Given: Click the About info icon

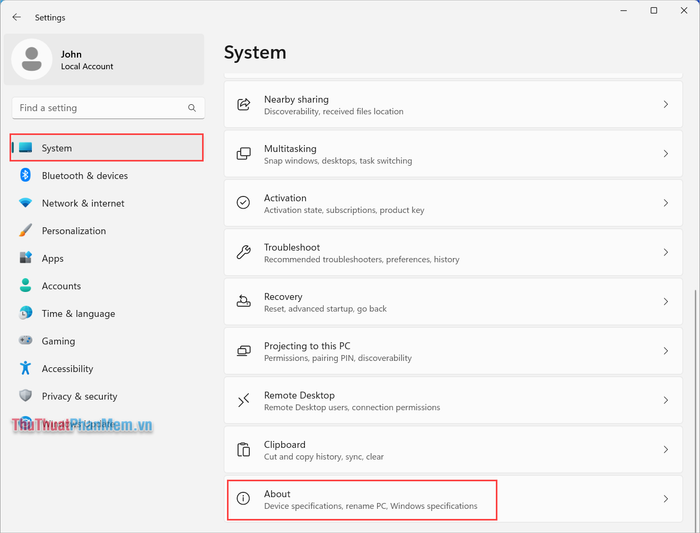Looking at the screenshot, I should click(243, 498).
